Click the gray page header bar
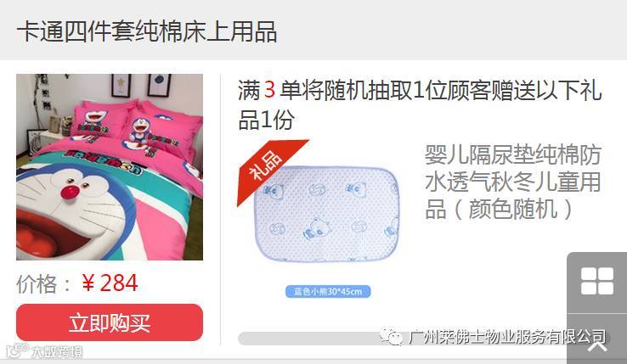 (313, 30)
